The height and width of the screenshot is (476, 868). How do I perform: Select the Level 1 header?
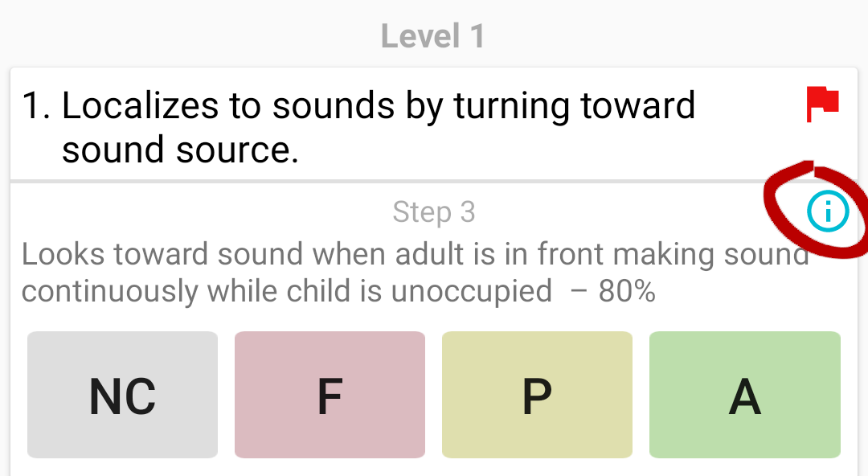pyautogui.click(x=433, y=35)
